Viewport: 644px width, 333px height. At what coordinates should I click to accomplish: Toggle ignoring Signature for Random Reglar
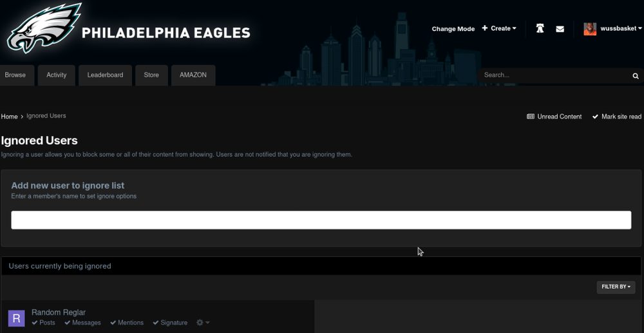(170, 323)
